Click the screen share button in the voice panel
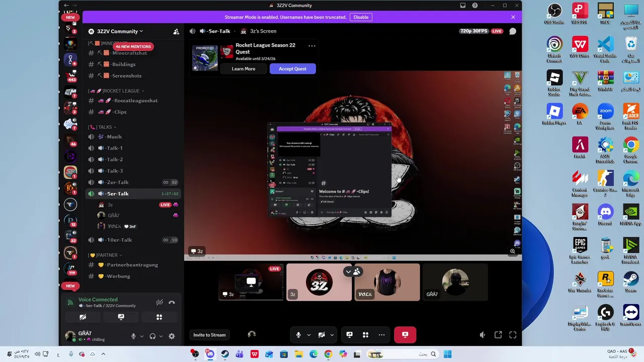Viewport: 644px width, 362px height. (121, 317)
